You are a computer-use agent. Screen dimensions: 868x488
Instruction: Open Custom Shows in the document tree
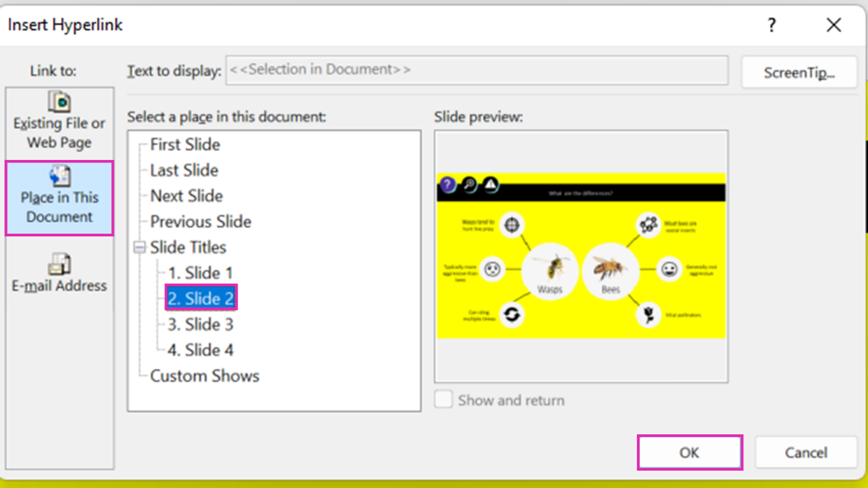tap(205, 375)
